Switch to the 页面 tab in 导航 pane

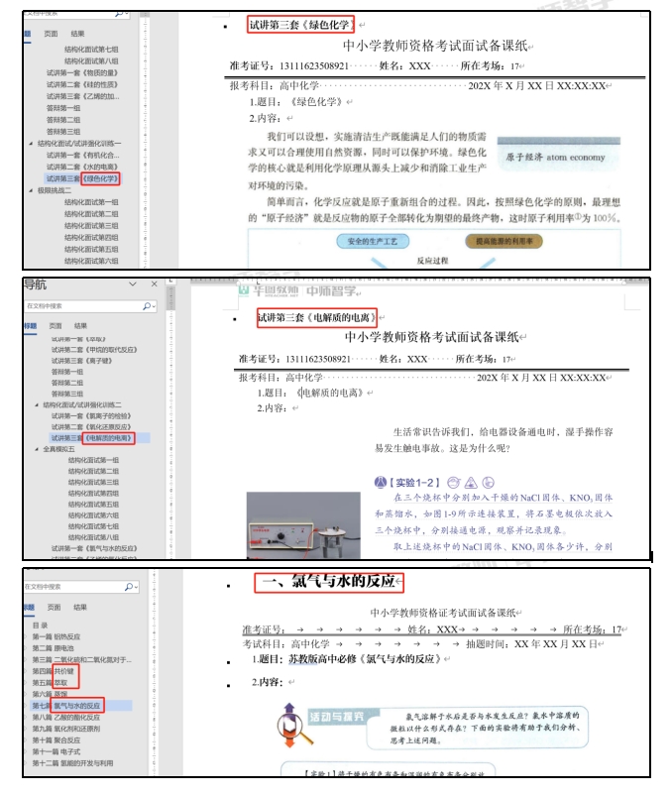tap(55, 325)
